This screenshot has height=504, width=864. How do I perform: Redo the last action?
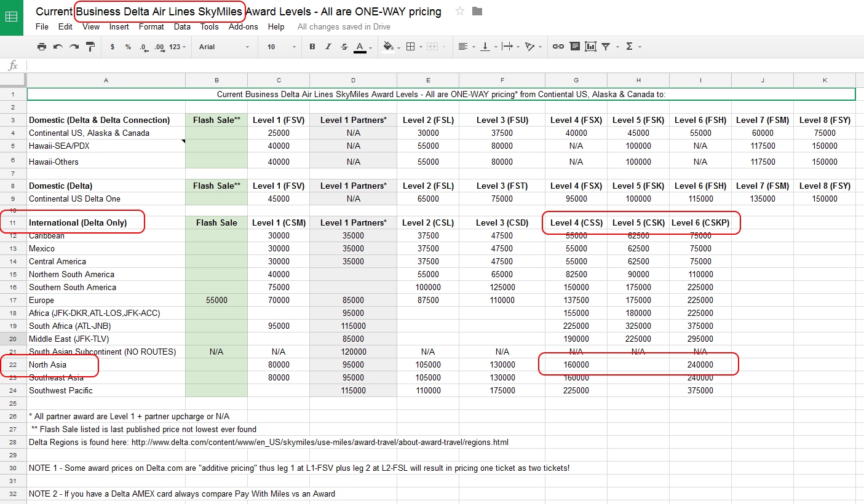[x=74, y=47]
